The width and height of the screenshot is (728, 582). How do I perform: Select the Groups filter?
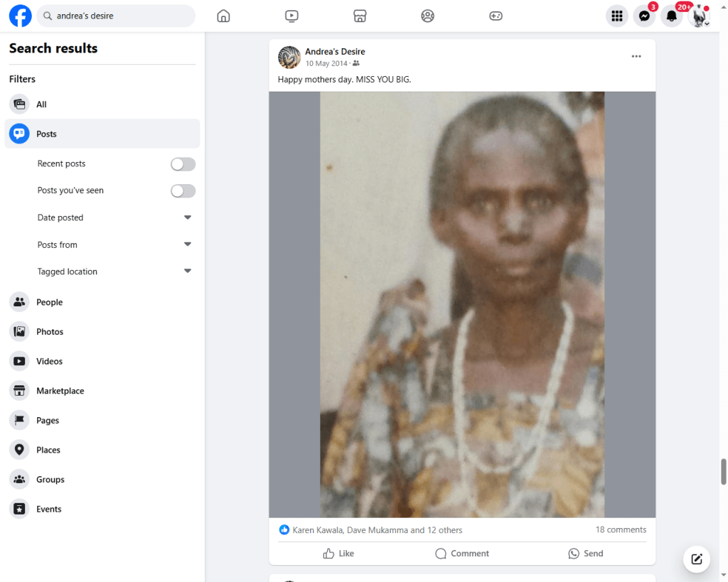coord(50,480)
